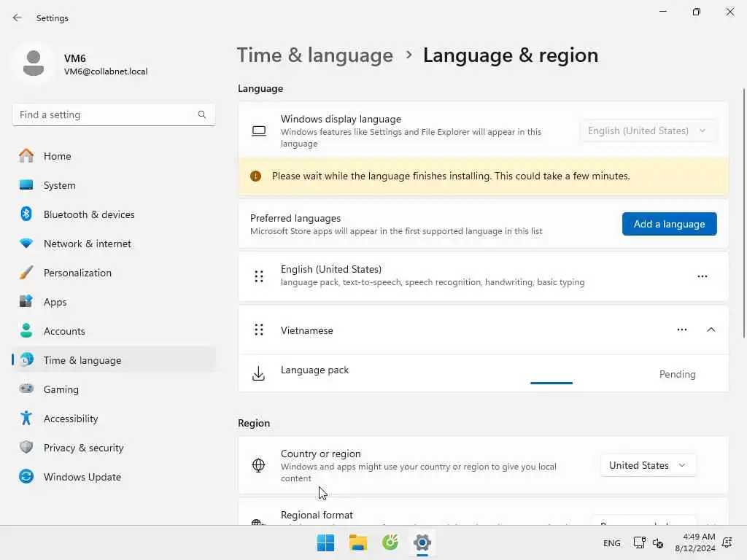Click the Privacy shield icon
This screenshot has width=747, height=560.
[26, 447]
